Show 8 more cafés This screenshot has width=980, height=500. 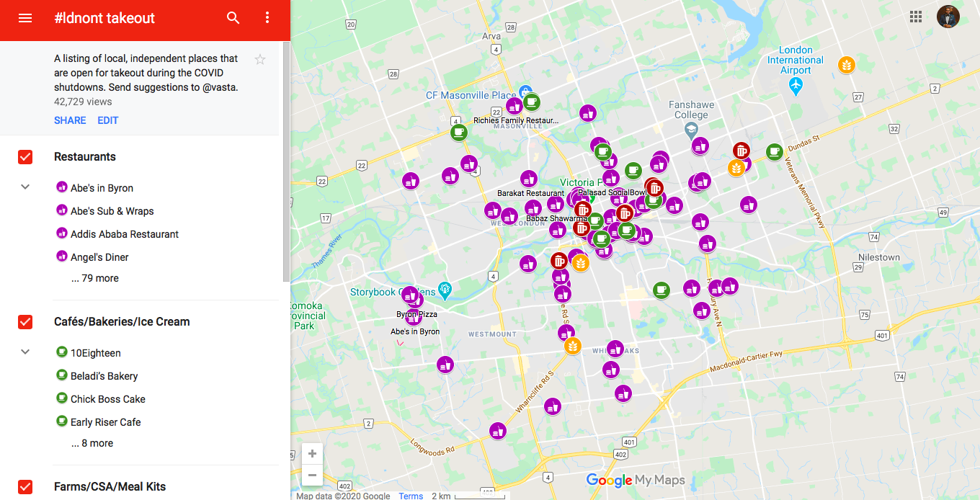[x=92, y=443]
